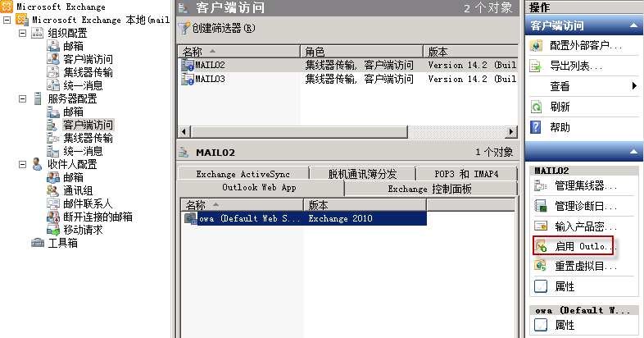Click the 客户端访问 icon under 组织配置
The height and width of the screenshot is (338, 644).
click(53, 59)
